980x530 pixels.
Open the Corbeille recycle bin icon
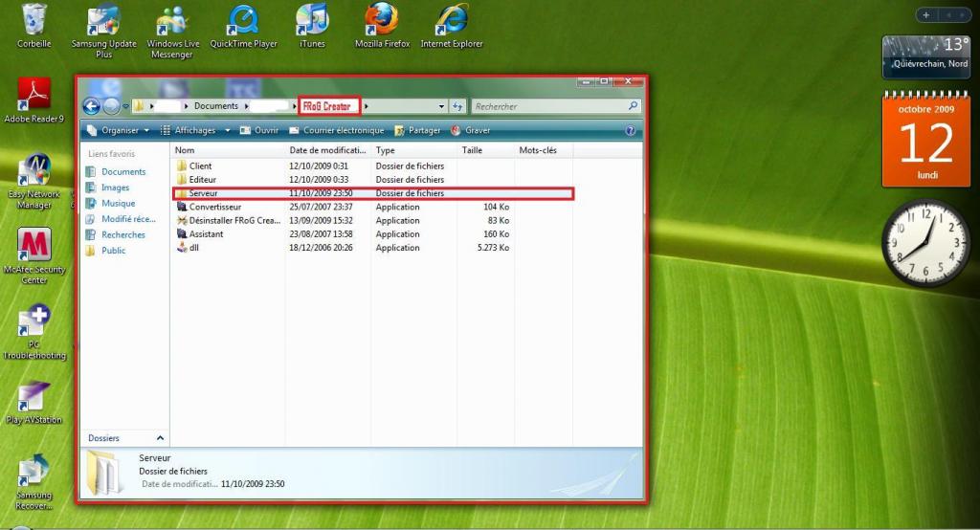click(33, 25)
